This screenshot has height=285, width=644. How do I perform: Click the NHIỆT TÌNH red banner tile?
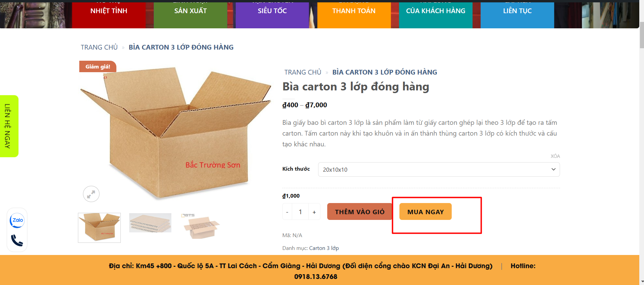tap(109, 13)
